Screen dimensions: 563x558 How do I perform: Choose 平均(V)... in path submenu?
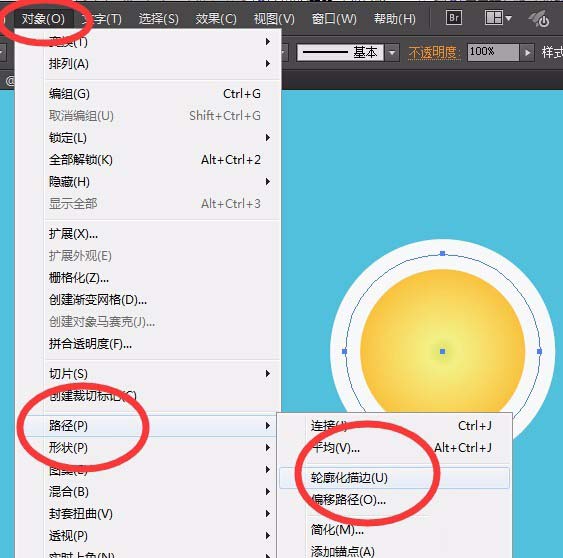395,448
